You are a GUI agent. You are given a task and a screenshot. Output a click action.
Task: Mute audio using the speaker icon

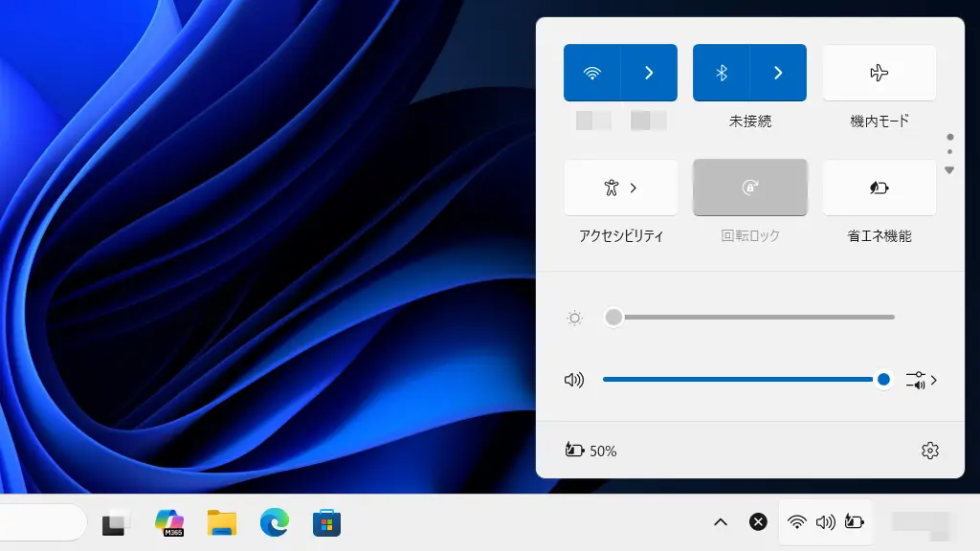[x=574, y=380]
